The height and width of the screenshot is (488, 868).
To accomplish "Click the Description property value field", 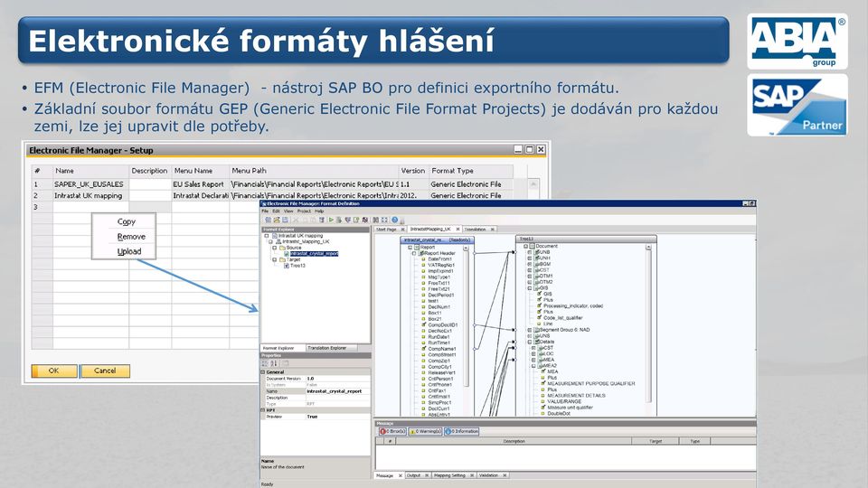I will click(338, 398).
